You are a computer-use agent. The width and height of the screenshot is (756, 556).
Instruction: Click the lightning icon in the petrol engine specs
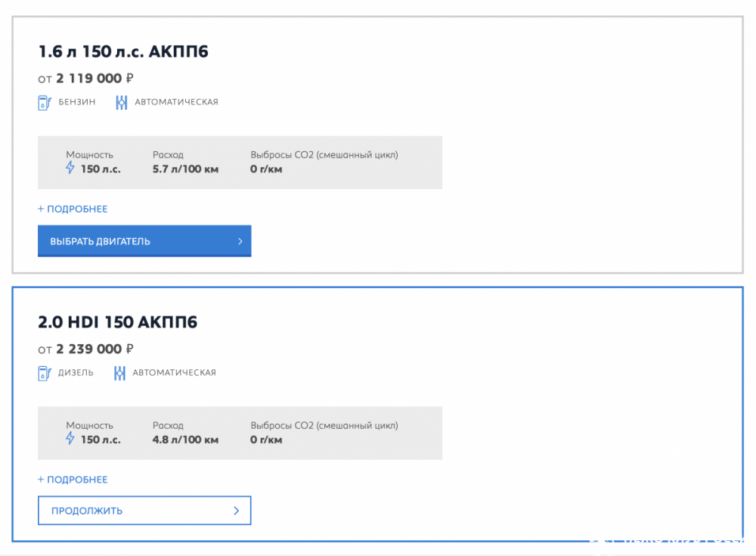click(x=71, y=169)
